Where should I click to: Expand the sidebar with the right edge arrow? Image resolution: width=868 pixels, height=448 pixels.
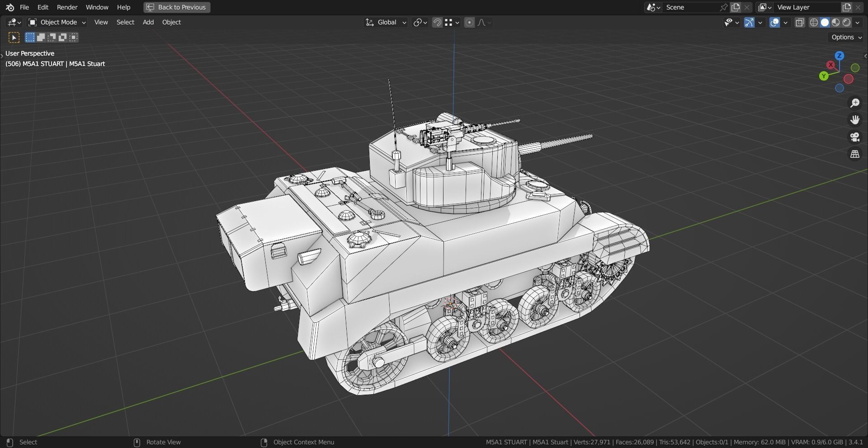click(x=866, y=56)
